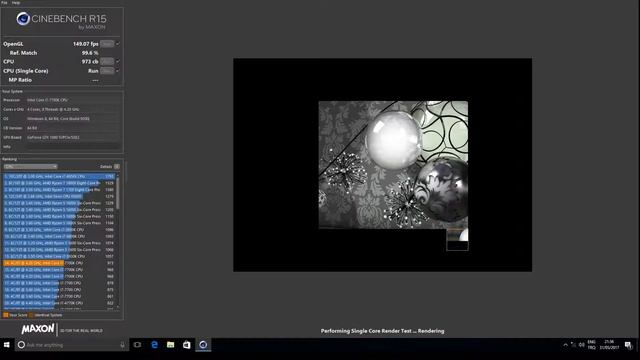
Task: Click the ranking list scroll-down arrow
Action: [118, 307]
